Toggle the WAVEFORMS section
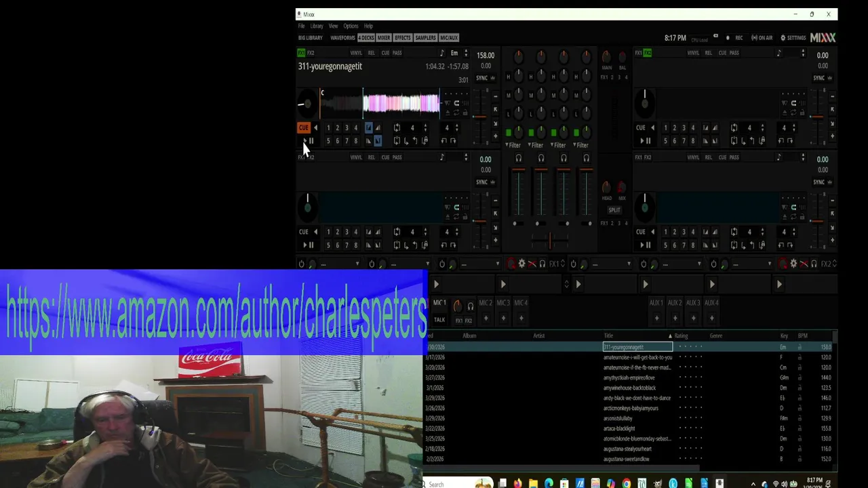The width and height of the screenshot is (868, 488). (342, 38)
